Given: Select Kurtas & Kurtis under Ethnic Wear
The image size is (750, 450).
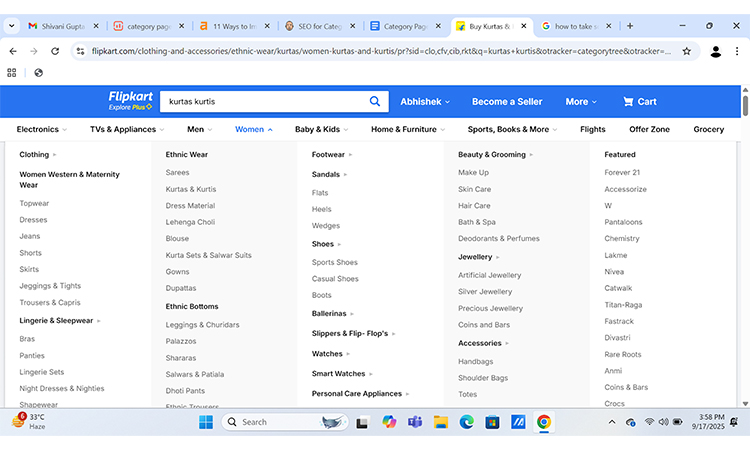Looking at the screenshot, I should click(190, 189).
